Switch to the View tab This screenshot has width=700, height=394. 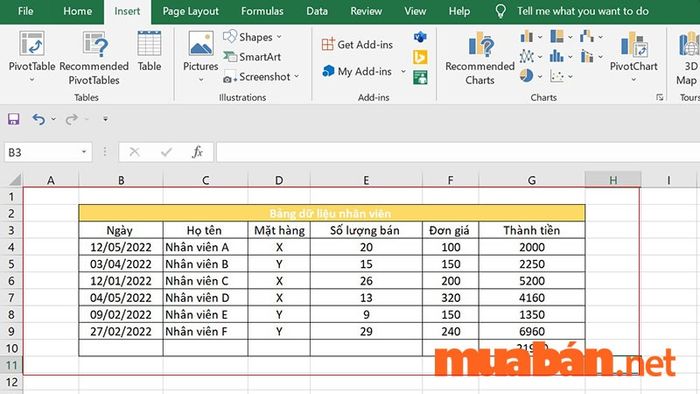coord(415,11)
